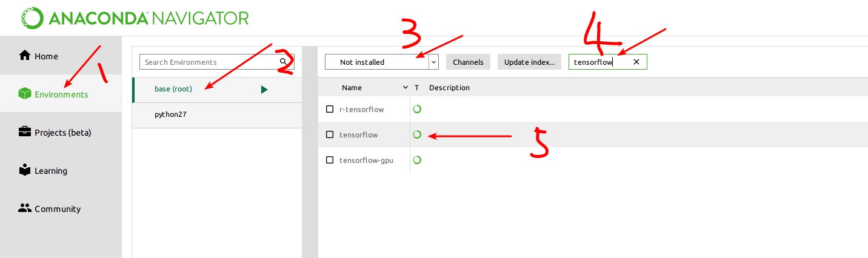Click the tensorflow green type icon
This screenshot has height=258, width=868.
417,134
